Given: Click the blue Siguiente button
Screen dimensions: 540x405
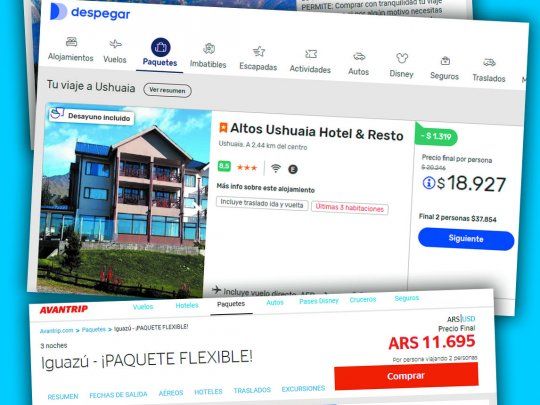Looking at the screenshot, I should 466,239.
